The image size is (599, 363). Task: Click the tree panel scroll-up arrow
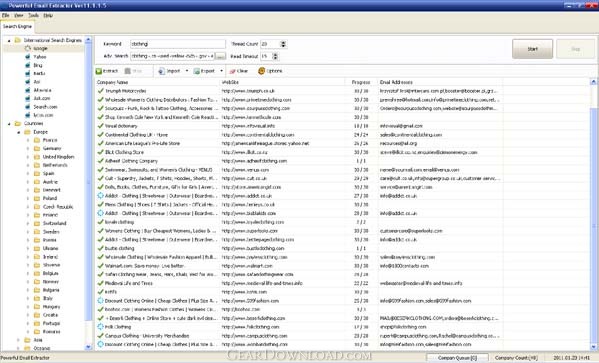[88, 39]
